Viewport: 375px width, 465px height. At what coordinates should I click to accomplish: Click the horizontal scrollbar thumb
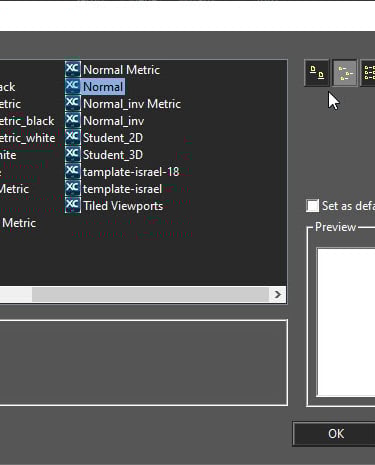(150, 295)
